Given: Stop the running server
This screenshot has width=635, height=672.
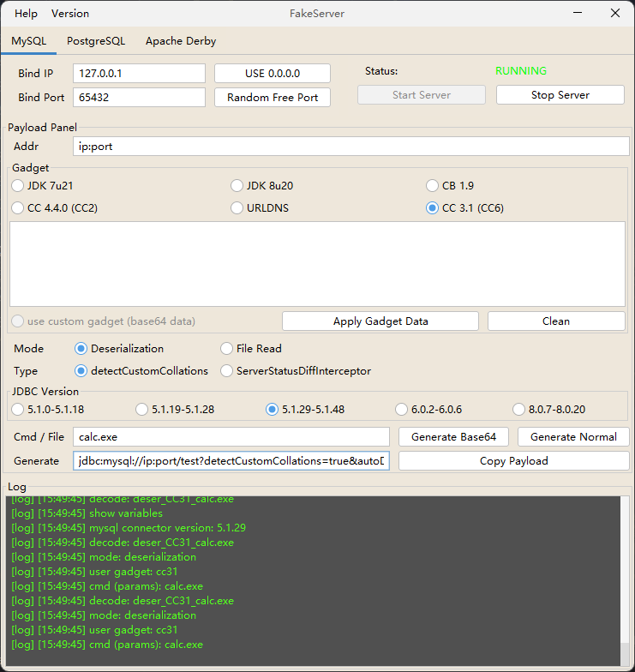Looking at the screenshot, I should 560,95.
